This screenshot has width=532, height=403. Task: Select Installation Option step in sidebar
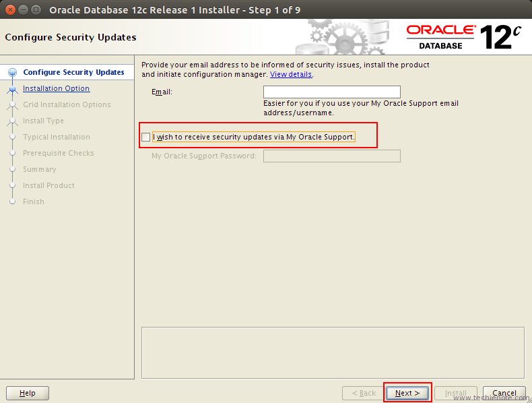[57, 88]
